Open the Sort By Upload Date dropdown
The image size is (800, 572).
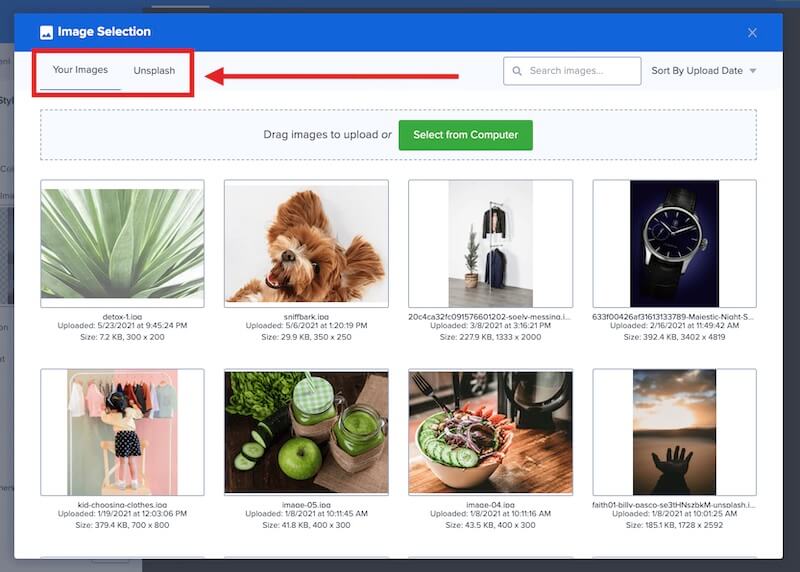coord(704,71)
